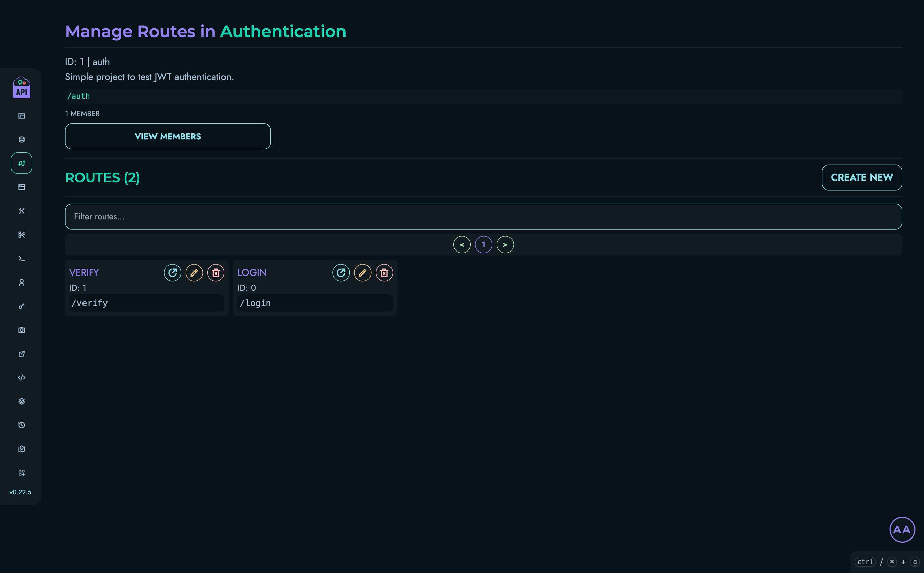Delete the LOGIN route
924x573 pixels.
(384, 273)
